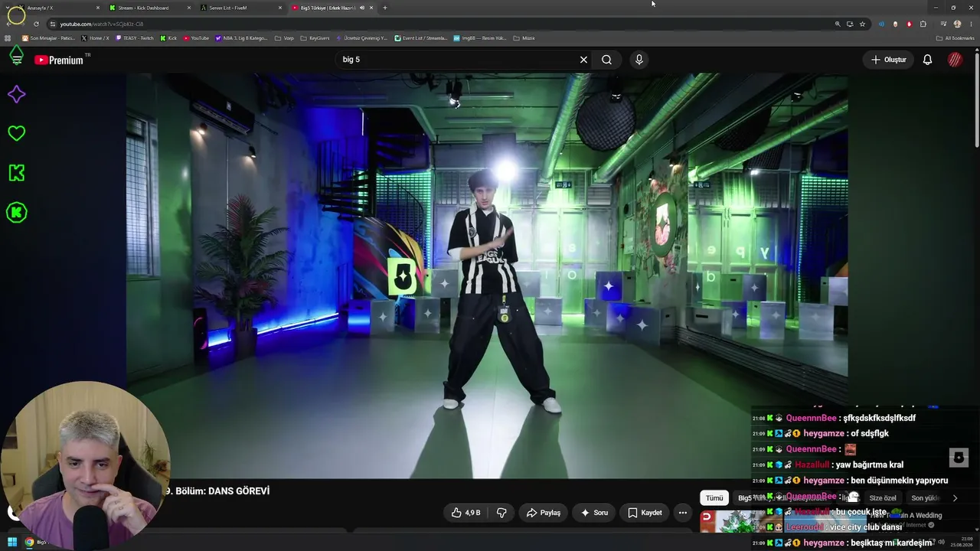
Task: Switch to Server List - FiveM tab
Action: click(234, 8)
